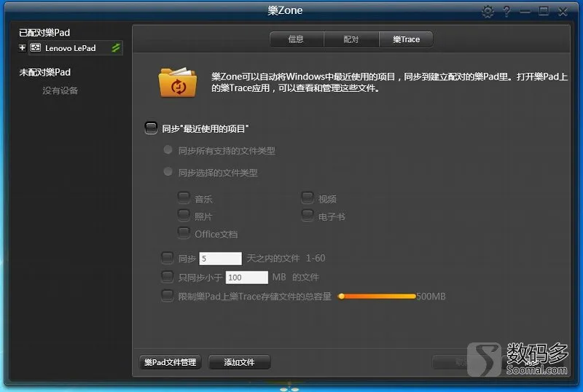583x392 pixels.
Task: Switch to the 樂Trace tab
Action: (406, 39)
